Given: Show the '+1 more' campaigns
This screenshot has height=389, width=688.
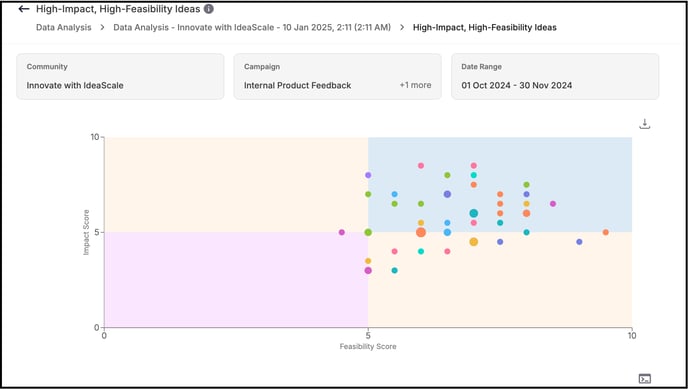Looking at the screenshot, I should [x=415, y=86].
